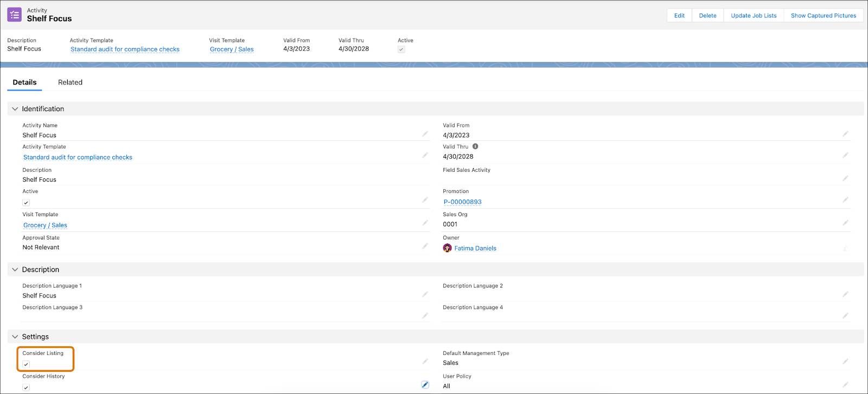The image size is (868, 394).
Task: Open header Standard audit for compliance checks link
Action: tap(125, 49)
